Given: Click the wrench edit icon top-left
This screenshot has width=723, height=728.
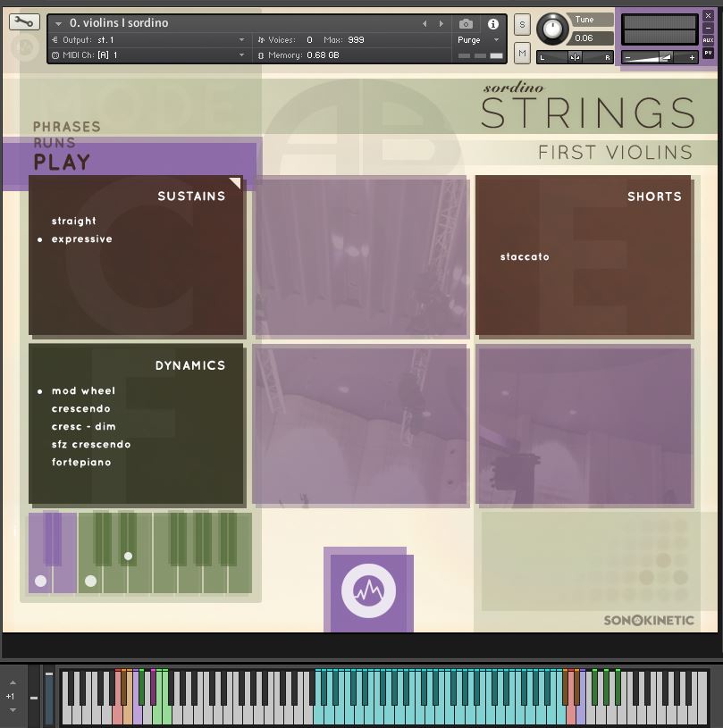Looking at the screenshot, I should 23,21.
